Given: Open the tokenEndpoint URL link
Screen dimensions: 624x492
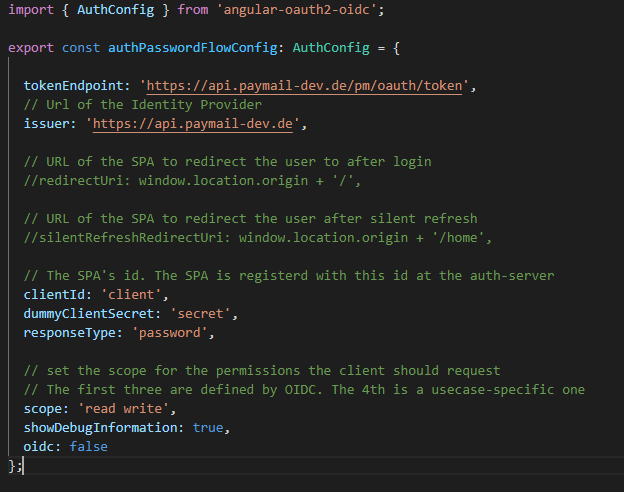Looking at the screenshot, I should point(304,86).
